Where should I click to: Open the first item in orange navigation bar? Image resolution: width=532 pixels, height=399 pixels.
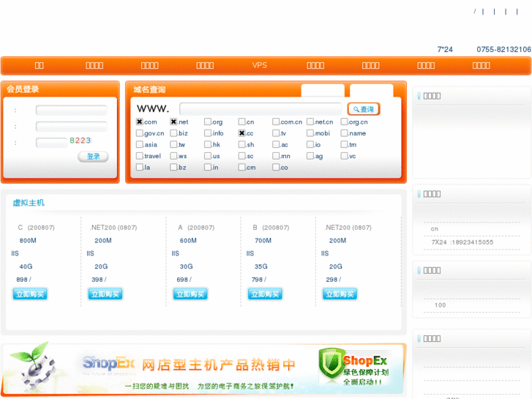(39, 65)
